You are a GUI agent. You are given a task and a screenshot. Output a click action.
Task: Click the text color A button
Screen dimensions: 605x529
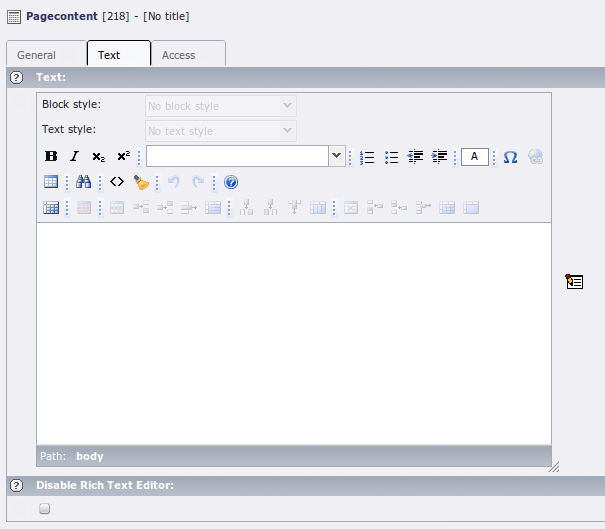click(475, 157)
